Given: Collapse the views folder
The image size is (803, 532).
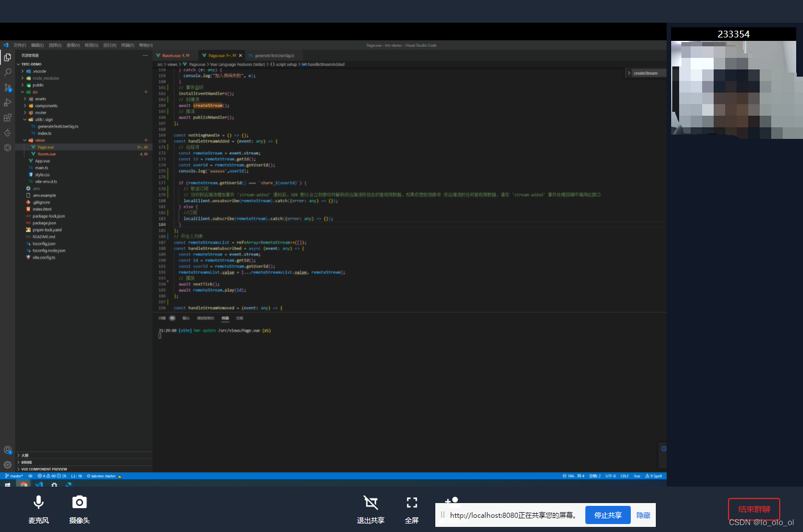Looking at the screenshot, I should (x=40, y=140).
